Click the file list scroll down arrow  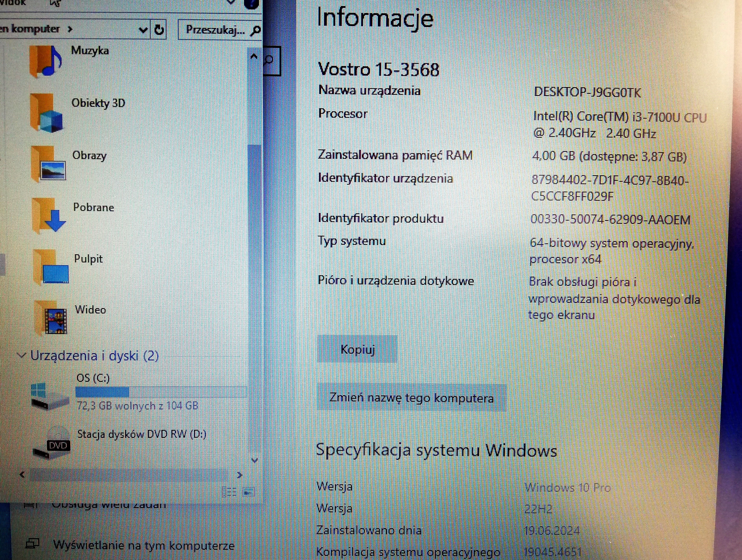point(255,460)
